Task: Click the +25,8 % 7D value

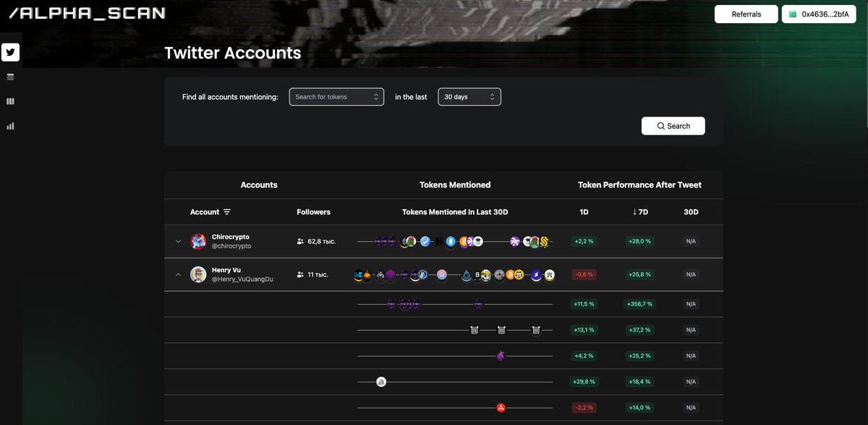Action: pyautogui.click(x=639, y=274)
